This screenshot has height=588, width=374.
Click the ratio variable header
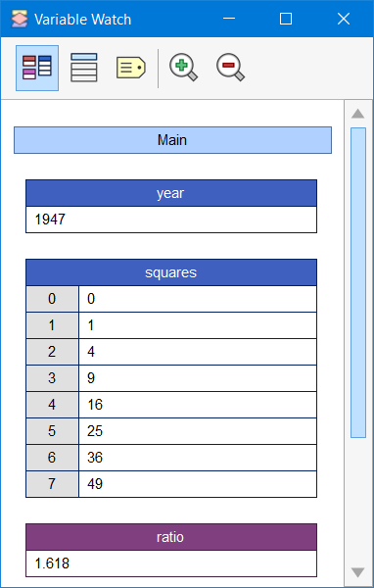click(171, 537)
